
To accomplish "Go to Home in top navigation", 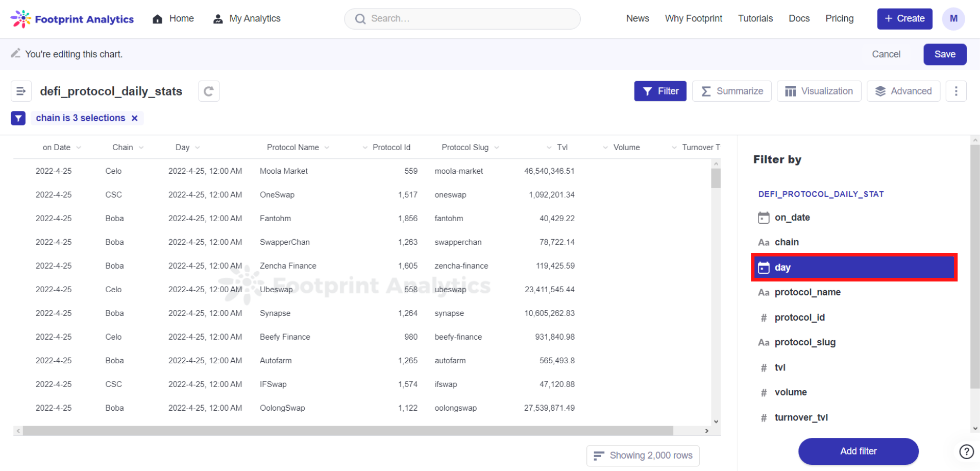I will click(173, 19).
